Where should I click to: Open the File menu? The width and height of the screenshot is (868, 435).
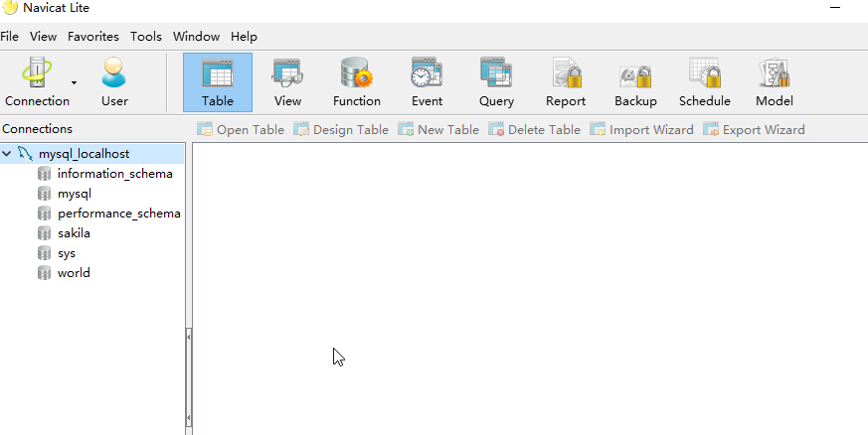tap(9, 37)
